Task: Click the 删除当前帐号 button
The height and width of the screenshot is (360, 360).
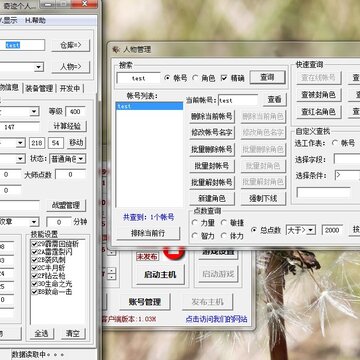Action: [212, 116]
